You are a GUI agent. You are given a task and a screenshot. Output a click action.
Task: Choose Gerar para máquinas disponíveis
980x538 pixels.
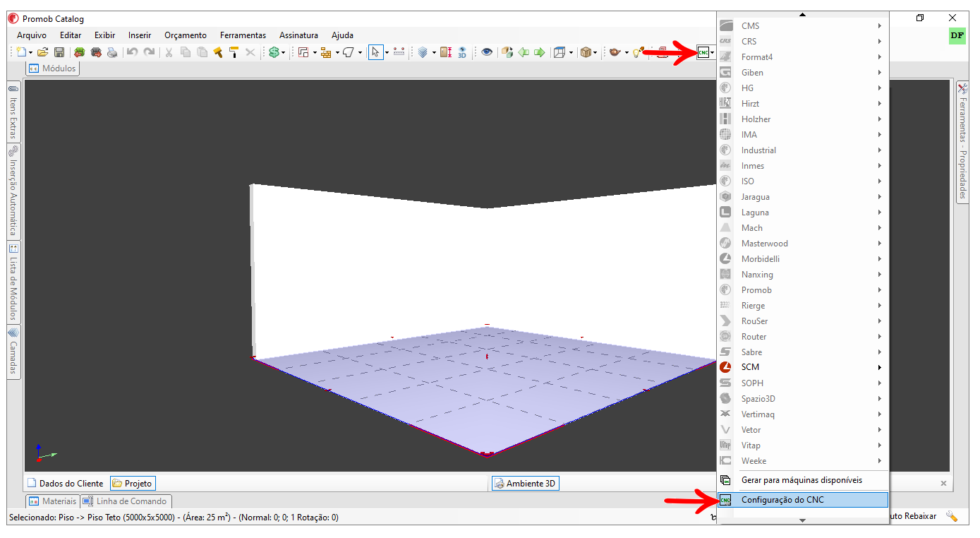pos(803,480)
